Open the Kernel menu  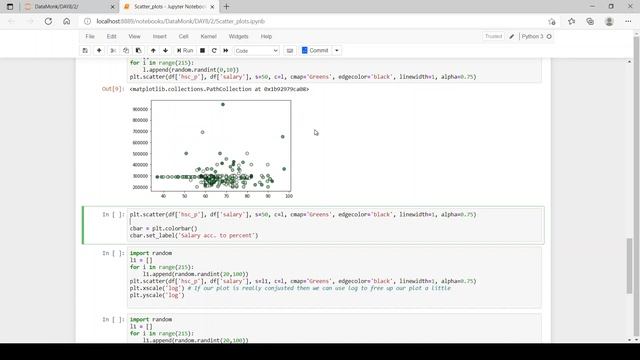pos(208,36)
